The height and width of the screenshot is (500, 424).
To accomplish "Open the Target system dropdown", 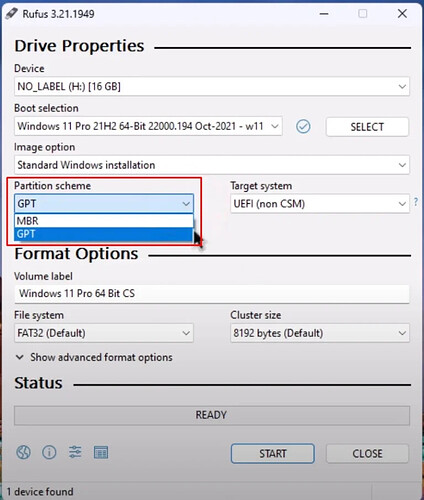I will (320, 204).
